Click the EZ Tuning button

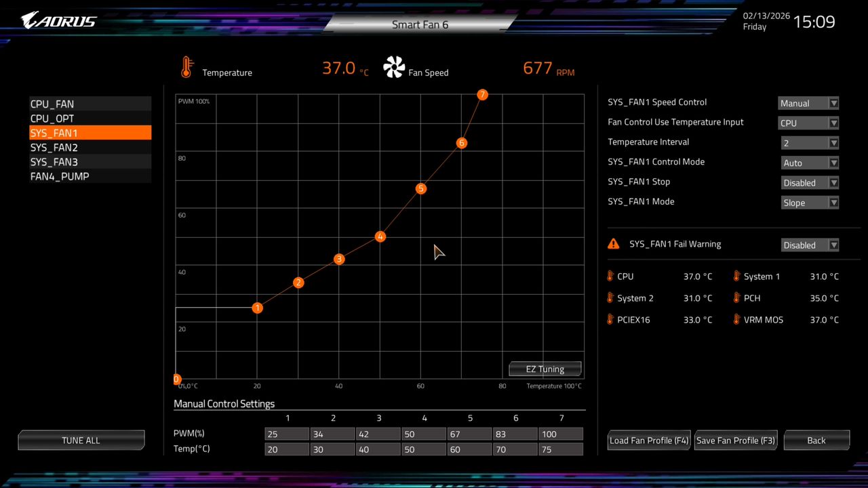(545, 369)
